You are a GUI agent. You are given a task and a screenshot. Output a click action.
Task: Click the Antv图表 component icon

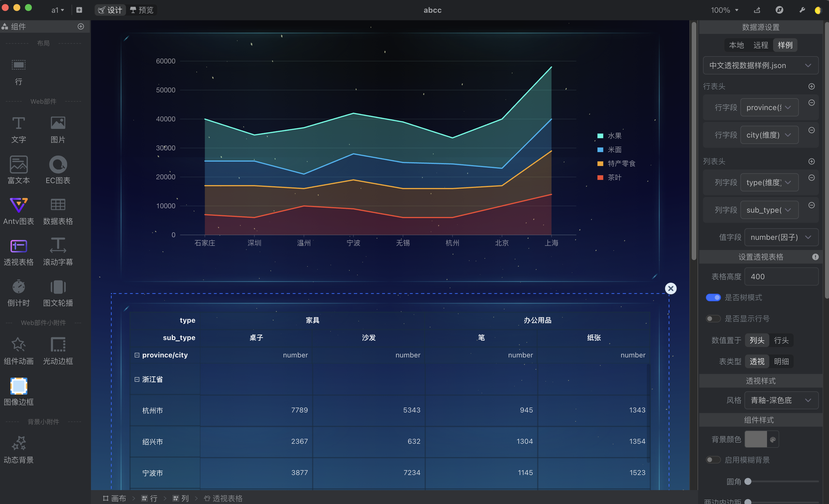coord(19,205)
